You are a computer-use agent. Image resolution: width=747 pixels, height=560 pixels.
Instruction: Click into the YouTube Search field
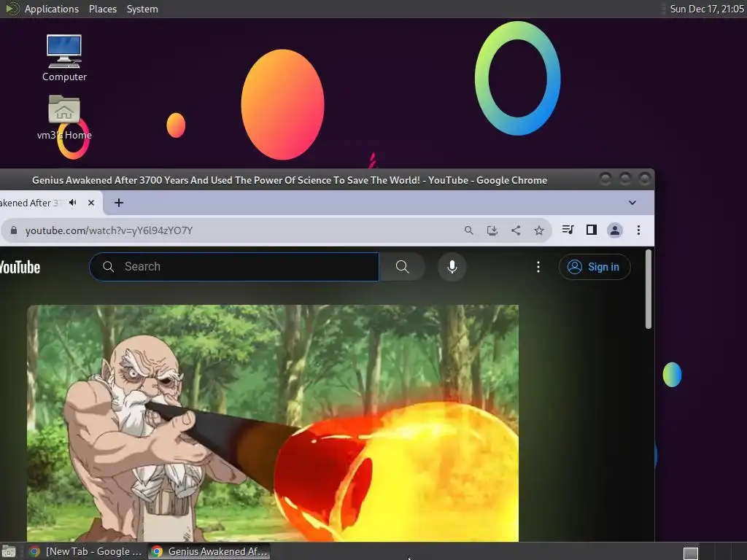point(234,267)
